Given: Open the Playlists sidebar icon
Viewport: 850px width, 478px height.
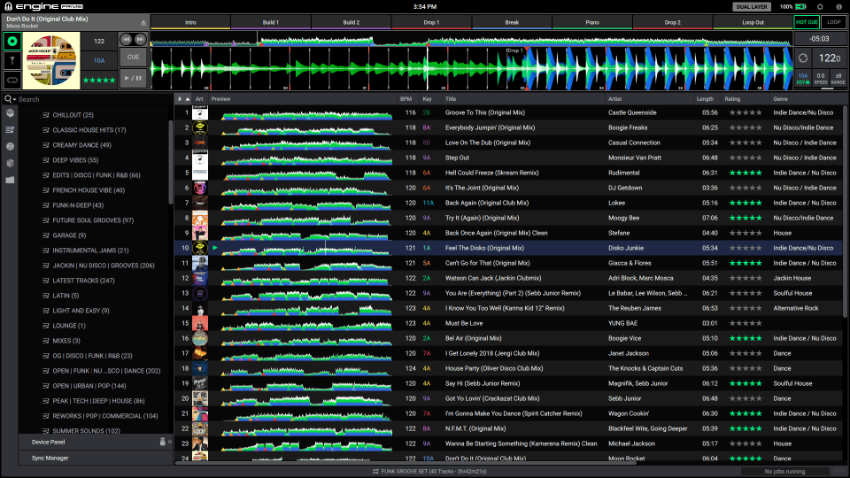Looking at the screenshot, I should pos(10,130).
